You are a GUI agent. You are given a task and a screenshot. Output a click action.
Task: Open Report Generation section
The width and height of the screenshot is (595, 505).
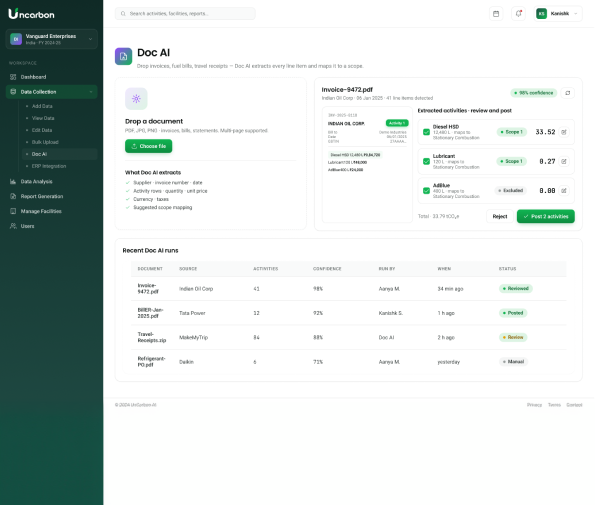tap(51, 196)
